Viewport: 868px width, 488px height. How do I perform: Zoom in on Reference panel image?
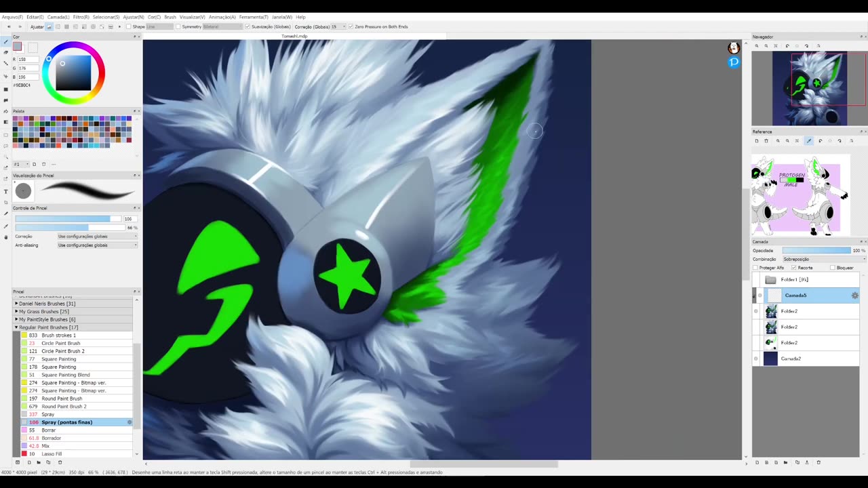tap(778, 141)
